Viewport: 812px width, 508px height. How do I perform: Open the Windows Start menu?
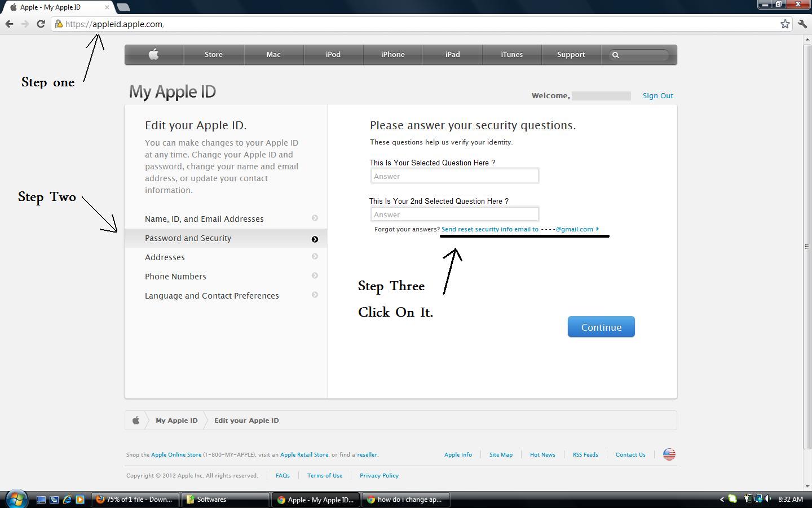point(16,499)
